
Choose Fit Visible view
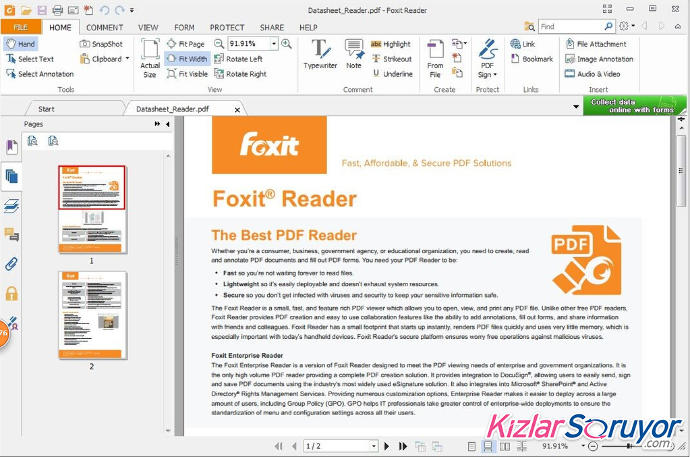click(x=187, y=74)
